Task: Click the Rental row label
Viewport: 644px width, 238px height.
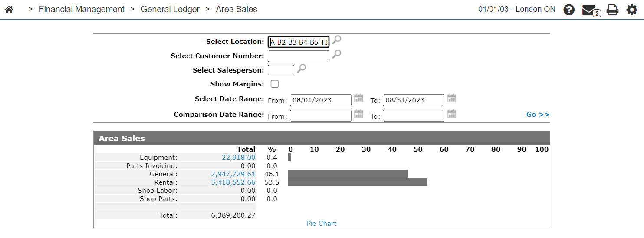Action: tap(166, 182)
